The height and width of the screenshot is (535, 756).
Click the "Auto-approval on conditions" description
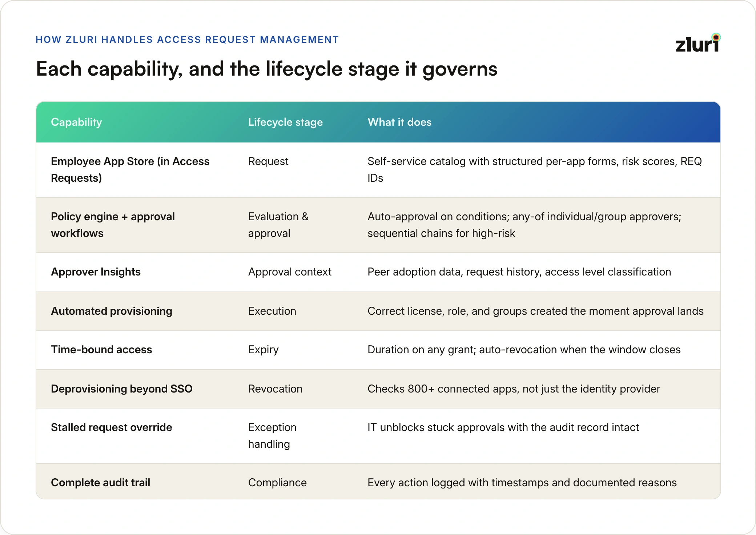pyautogui.click(x=524, y=225)
